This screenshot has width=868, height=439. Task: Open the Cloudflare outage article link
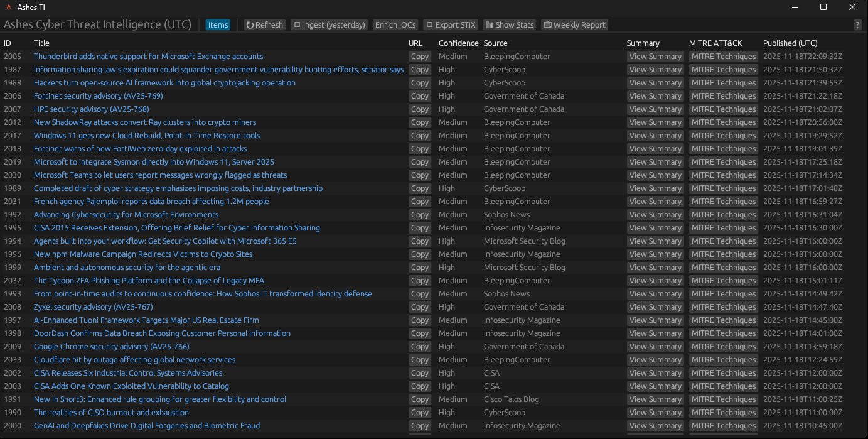click(x=134, y=360)
